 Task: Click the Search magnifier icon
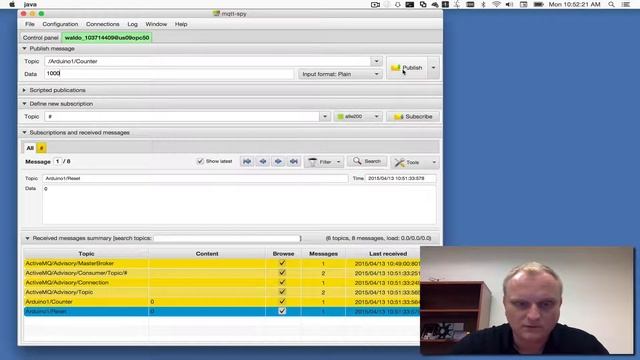[357, 161]
